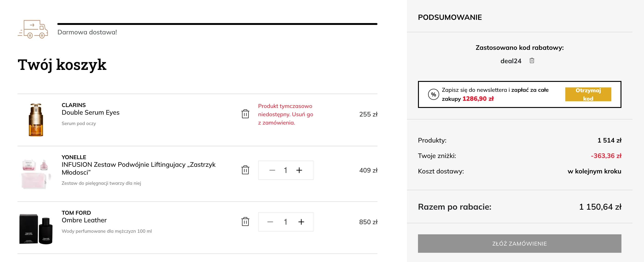This screenshot has height=262, width=644.
Task: Remove the Clarins Double Serum Eyes via its trash icon
Action: pyautogui.click(x=246, y=114)
